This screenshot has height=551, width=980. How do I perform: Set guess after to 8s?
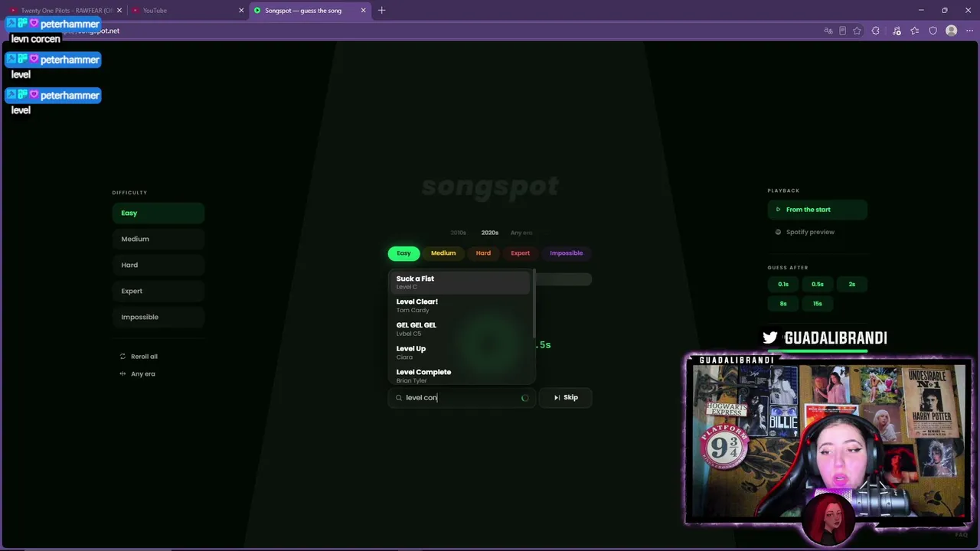(783, 304)
